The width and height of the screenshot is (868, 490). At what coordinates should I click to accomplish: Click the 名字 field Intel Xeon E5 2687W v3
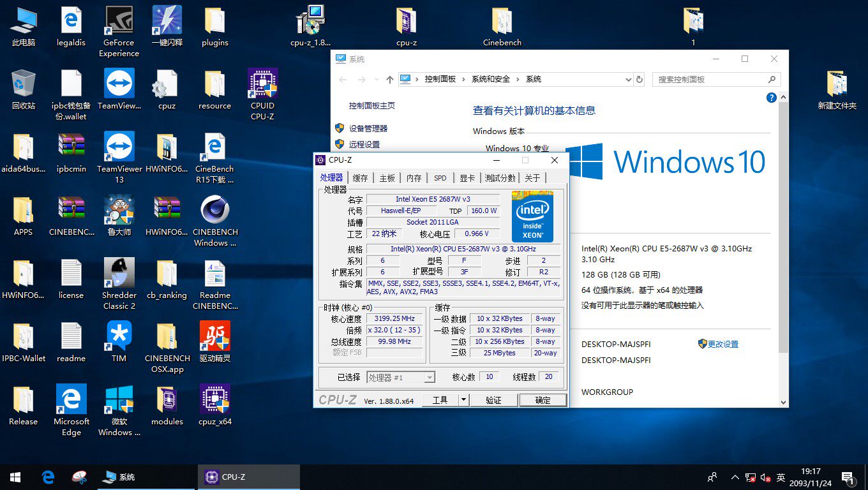tap(433, 199)
